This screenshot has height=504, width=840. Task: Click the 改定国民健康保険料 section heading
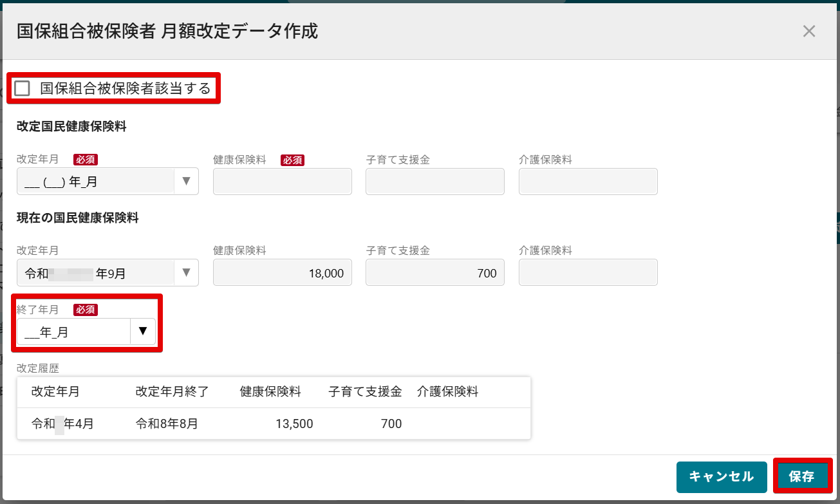(x=71, y=127)
